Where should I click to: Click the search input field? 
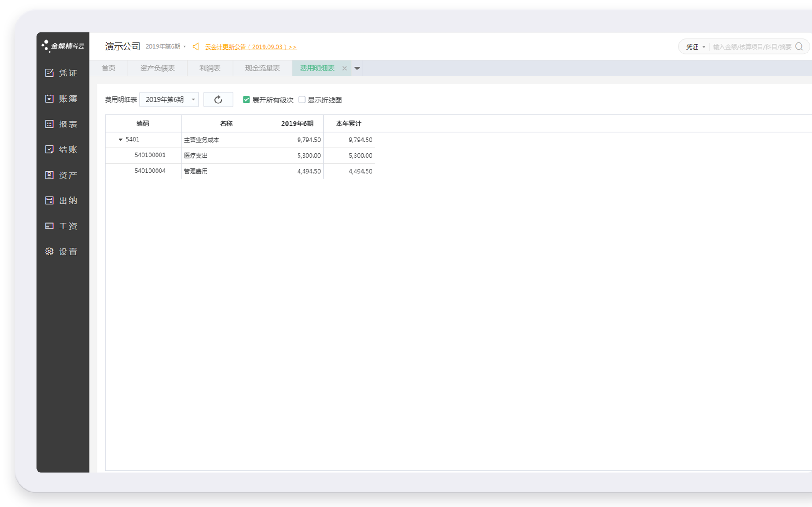(752, 47)
